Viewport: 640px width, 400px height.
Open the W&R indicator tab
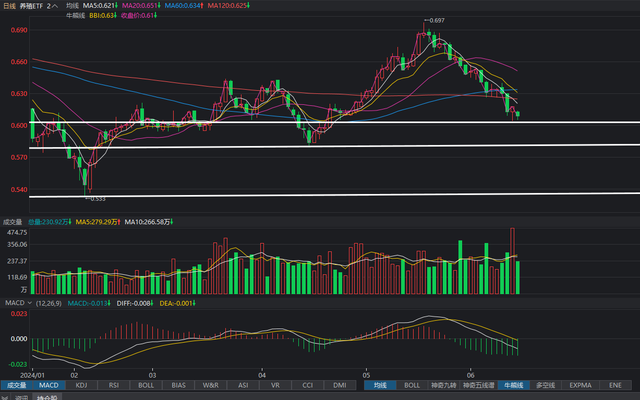point(211,385)
